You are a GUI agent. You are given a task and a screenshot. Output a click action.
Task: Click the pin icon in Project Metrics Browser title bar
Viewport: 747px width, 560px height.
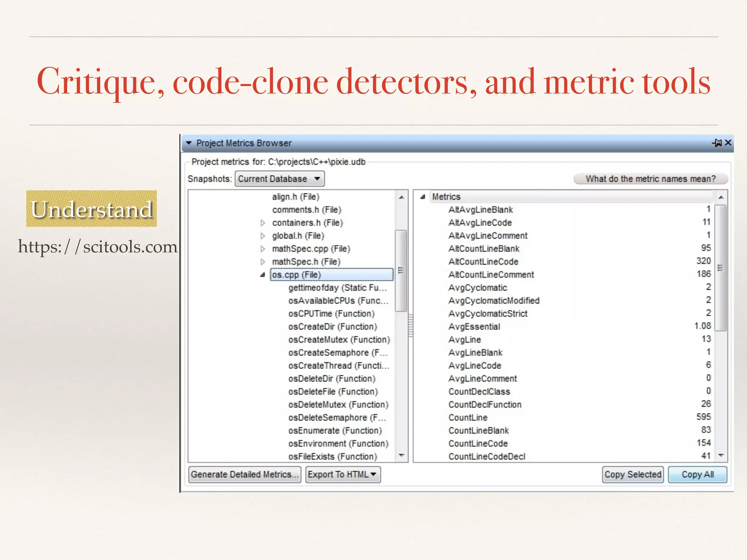point(717,143)
